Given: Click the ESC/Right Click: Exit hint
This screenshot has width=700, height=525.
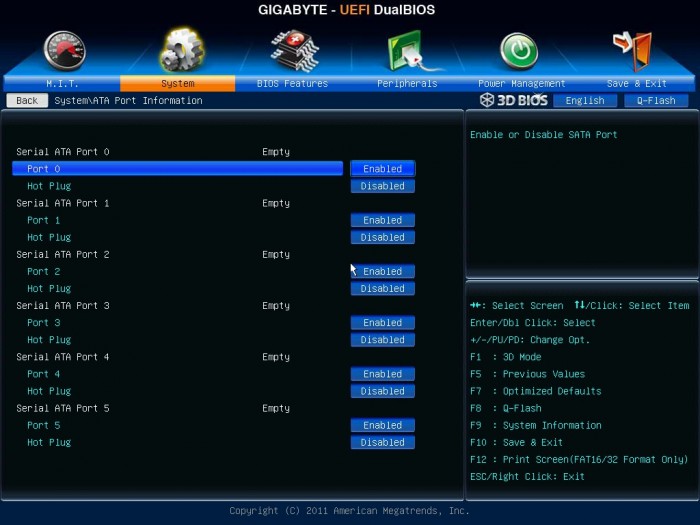Looking at the screenshot, I should coord(527,477).
